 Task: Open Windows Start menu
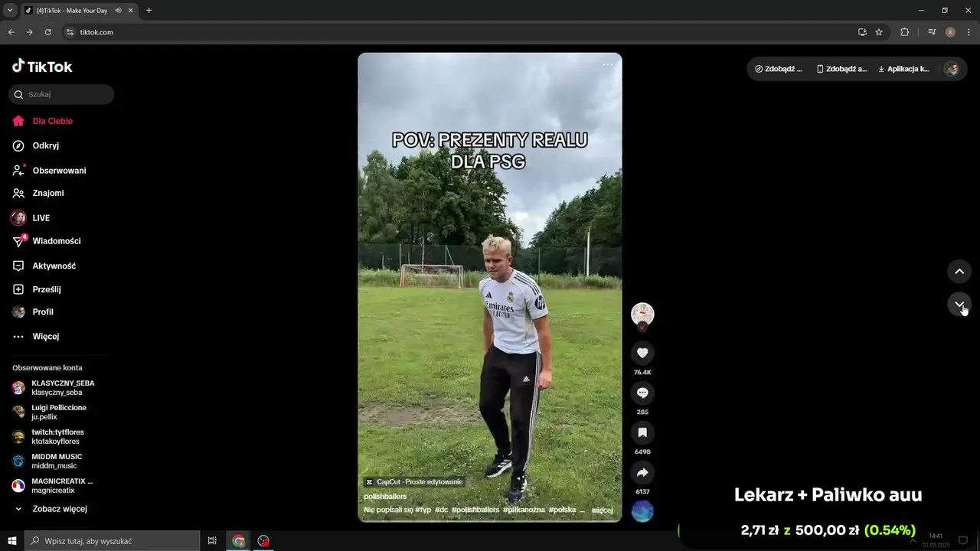12,541
